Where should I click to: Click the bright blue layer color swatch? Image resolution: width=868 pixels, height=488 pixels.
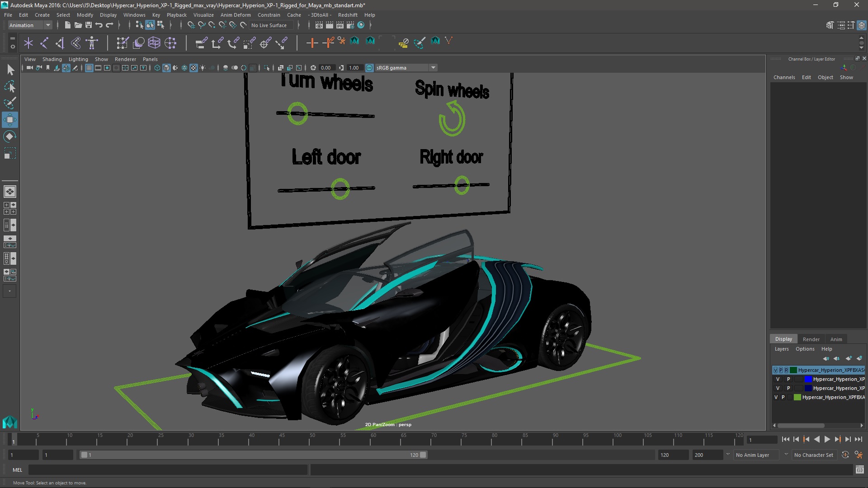click(x=808, y=380)
